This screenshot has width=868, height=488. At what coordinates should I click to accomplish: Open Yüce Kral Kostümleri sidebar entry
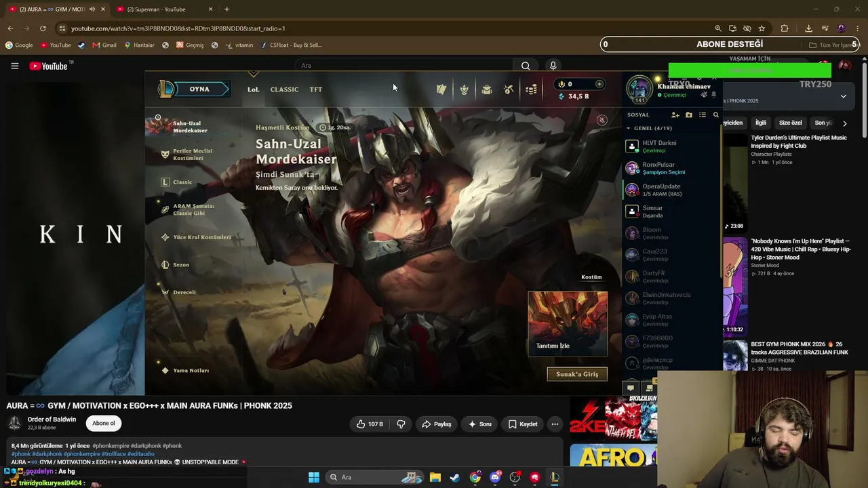point(196,237)
